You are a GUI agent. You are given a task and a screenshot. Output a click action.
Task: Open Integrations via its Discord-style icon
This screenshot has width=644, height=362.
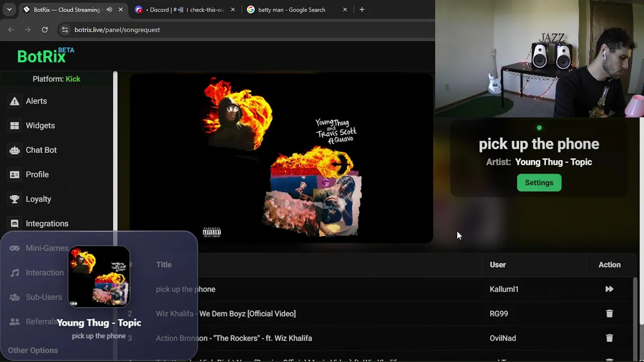[15, 224]
